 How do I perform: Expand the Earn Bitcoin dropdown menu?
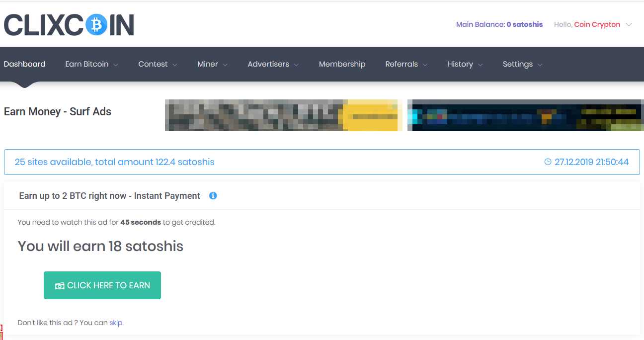(x=91, y=64)
